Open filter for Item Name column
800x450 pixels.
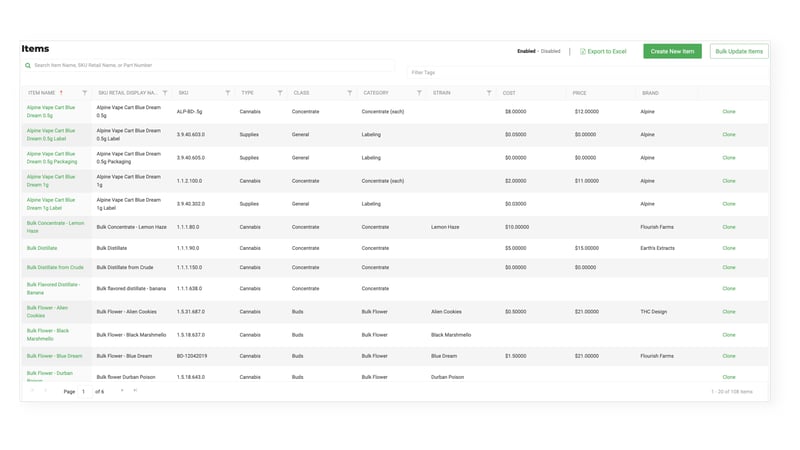pos(85,93)
